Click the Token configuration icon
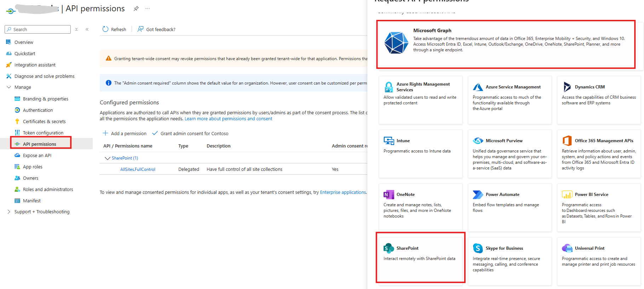This screenshot has height=289, width=644. 17,133
